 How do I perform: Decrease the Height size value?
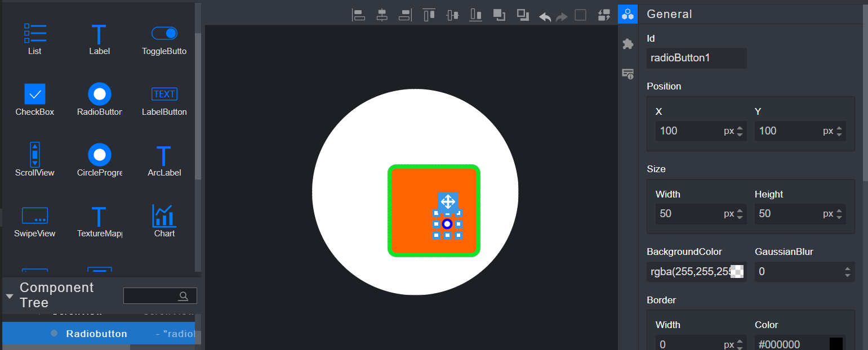[839, 217]
